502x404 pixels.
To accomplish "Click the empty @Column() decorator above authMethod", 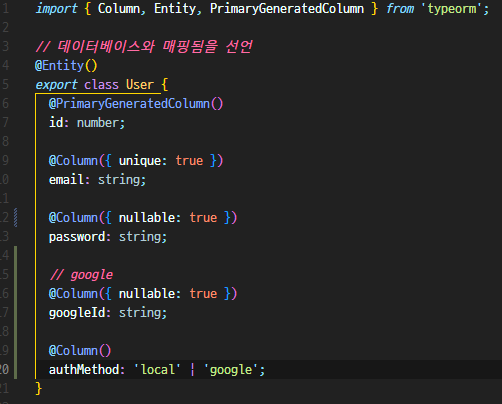I will tap(80, 351).
